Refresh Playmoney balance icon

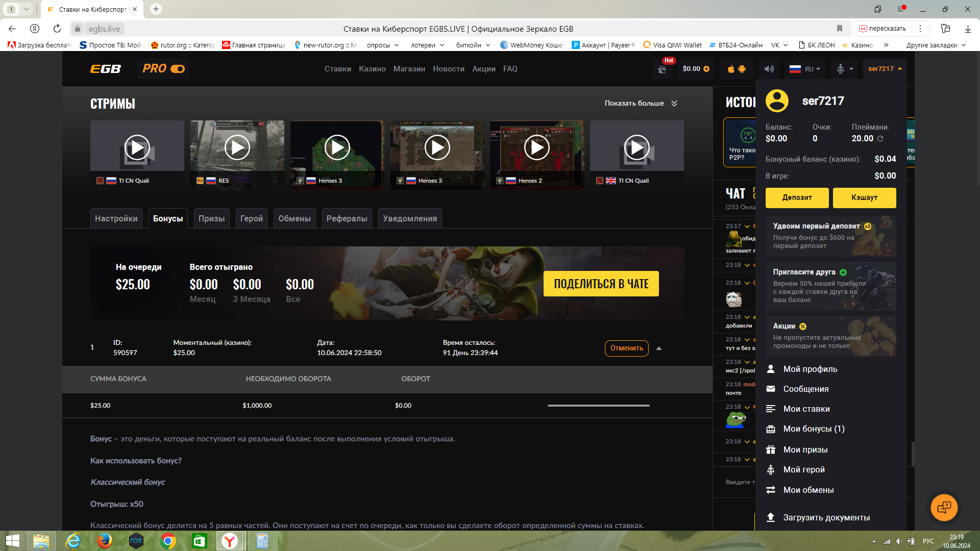tap(880, 139)
